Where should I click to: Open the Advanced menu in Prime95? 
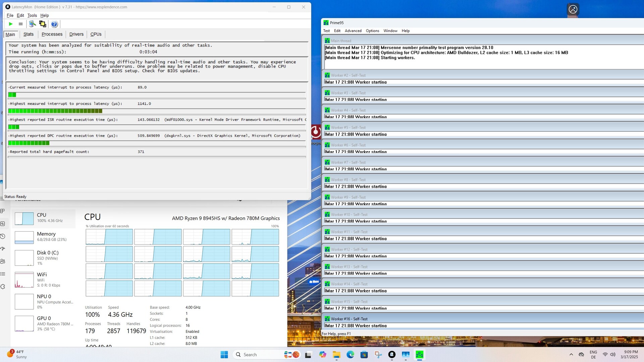[353, 31]
